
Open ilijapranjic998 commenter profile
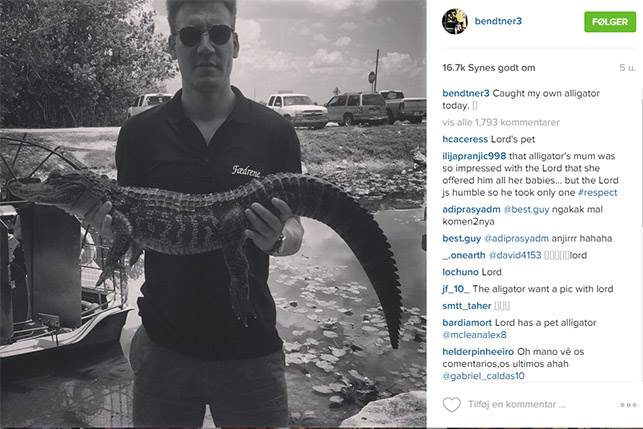(x=474, y=156)
